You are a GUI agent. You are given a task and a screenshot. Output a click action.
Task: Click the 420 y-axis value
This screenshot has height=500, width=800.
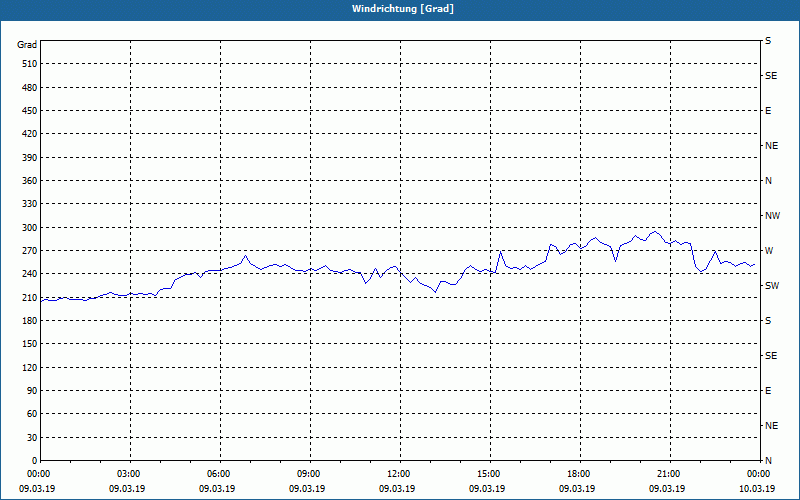coord(30,134)
